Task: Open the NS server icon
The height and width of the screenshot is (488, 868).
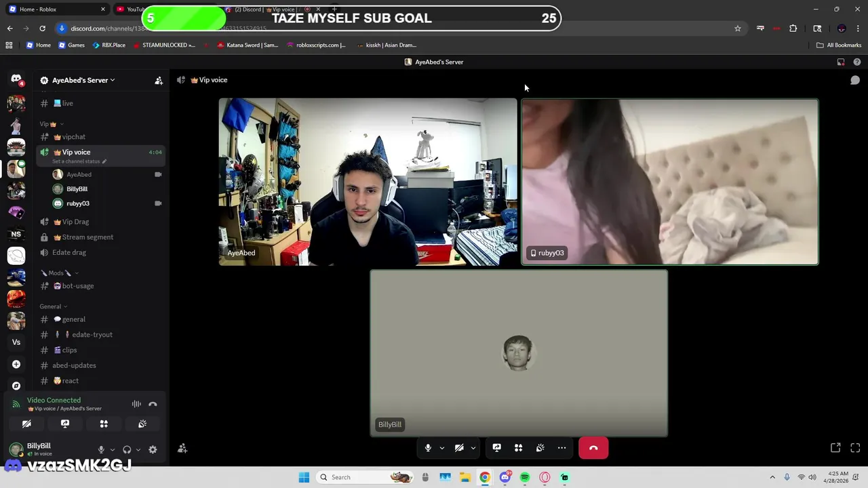Action: coord(16,235)
